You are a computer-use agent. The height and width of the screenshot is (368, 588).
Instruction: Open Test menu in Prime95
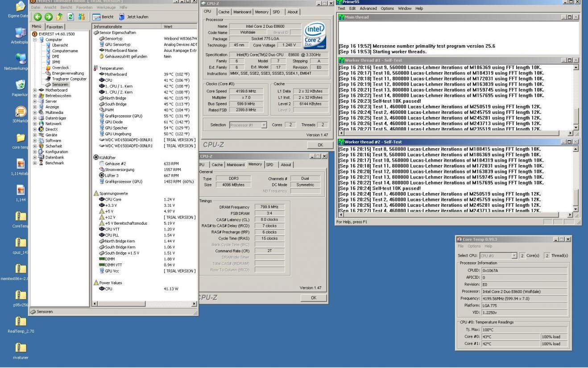pos(341,8)
